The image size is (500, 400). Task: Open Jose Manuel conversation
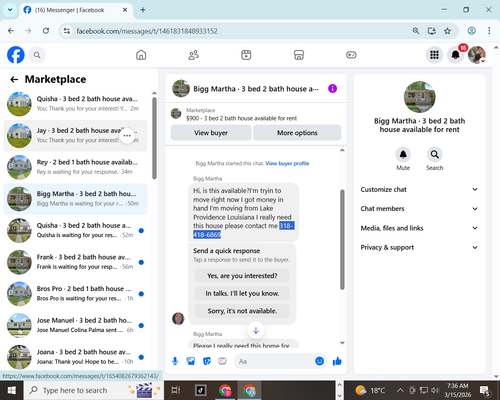click(x=75, y=325)
